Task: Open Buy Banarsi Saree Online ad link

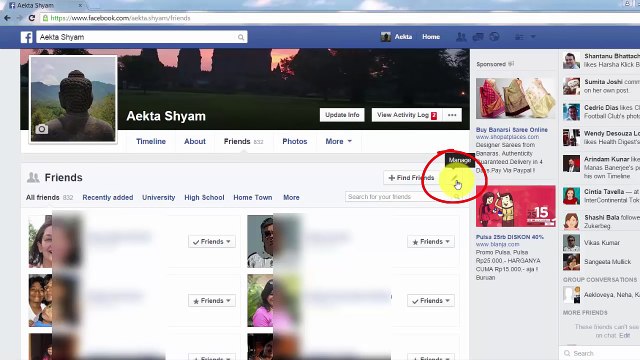Action: click(x=511, y=129)
